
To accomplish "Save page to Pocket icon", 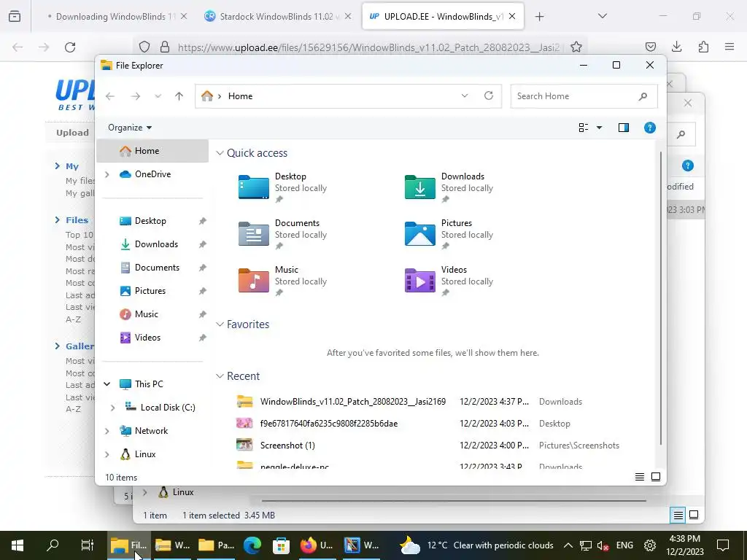I will (x=650, y=47).
